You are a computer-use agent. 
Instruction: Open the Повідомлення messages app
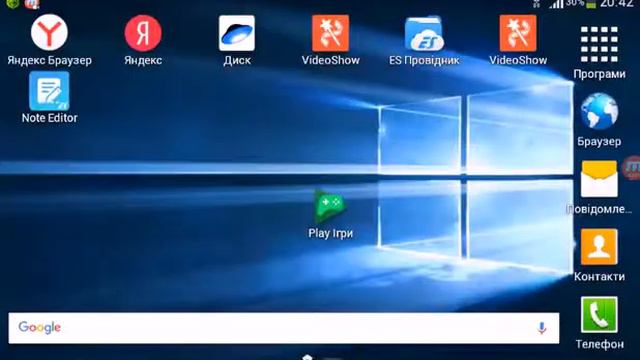click(599, 179)
